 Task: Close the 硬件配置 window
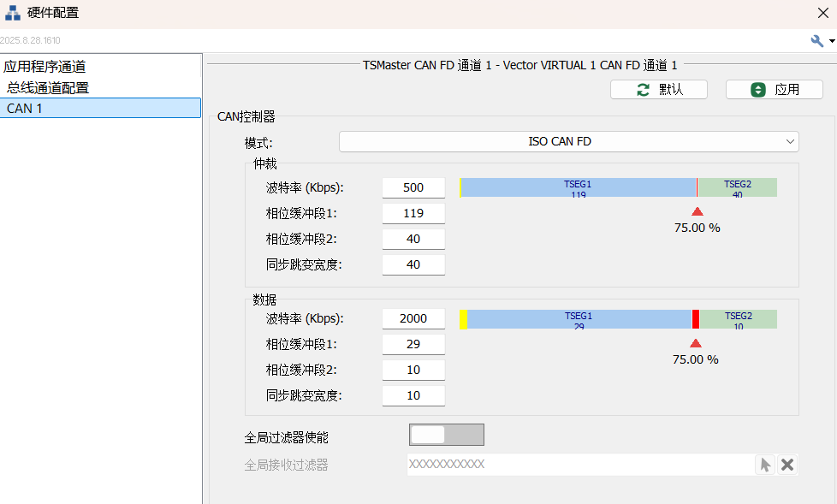[822, 12]
